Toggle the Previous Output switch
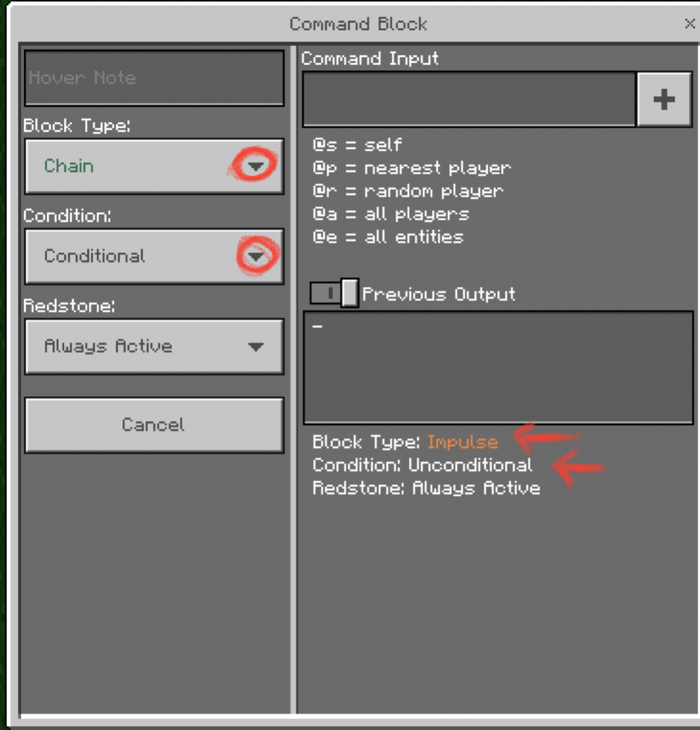 pyautogui.click(x=334, y=294)
